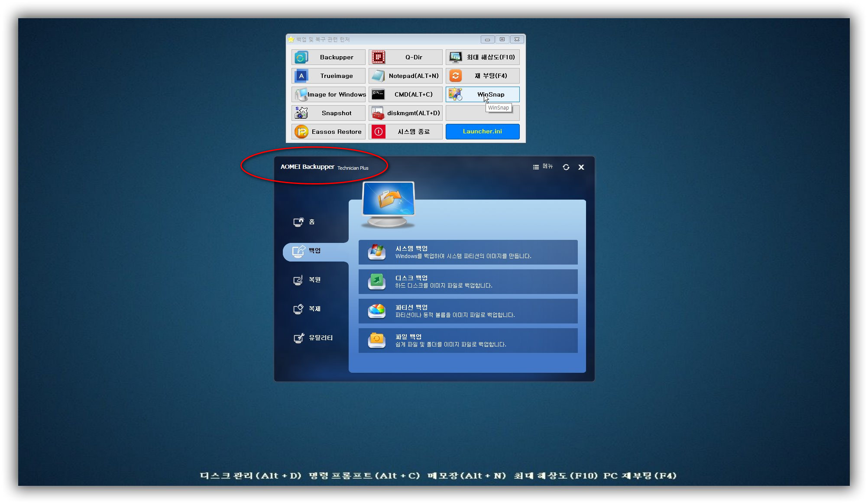This screenshot has height=504, width=868.
Task: Open the 복제 clone tab
Action: coord(315,309)
